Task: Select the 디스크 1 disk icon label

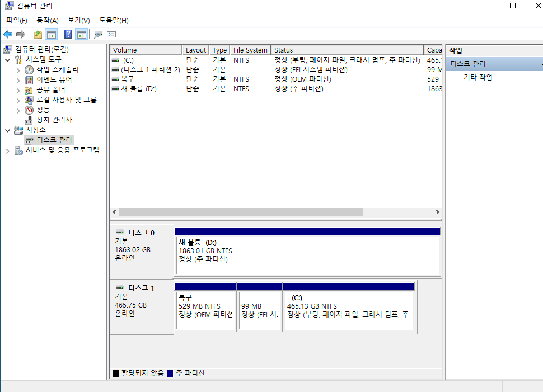Action: (141, 288)
